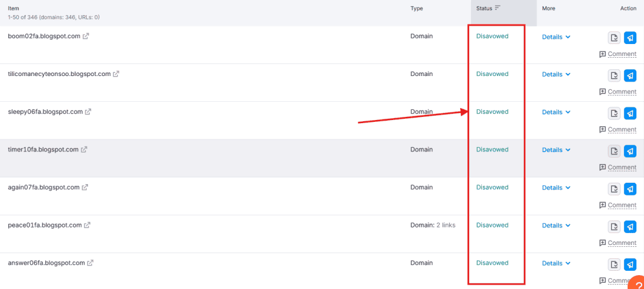Open external link icon beside boom02fa.blogspot.com
The height and width of the screenshot is (289, 644).
point(86,36)
